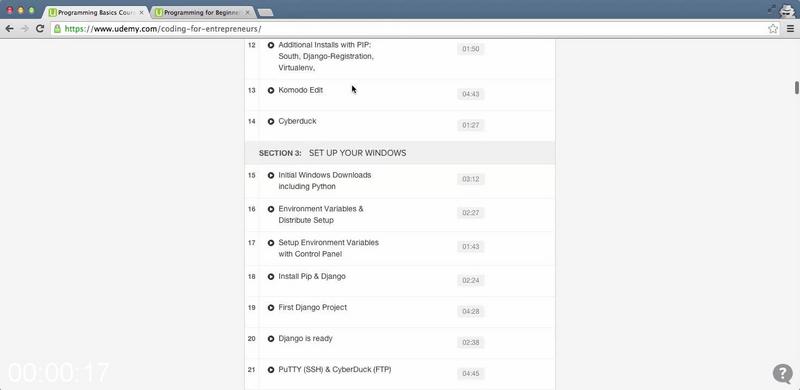The width and height of the screenshot is (800, 390).
Task: Click the 02:38 duration badge
Action: [x=470, y=343]
